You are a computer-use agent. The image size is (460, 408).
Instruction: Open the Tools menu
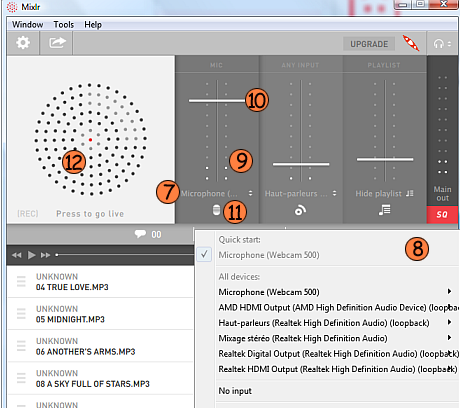pyautogui.click(x=64, y=25)
